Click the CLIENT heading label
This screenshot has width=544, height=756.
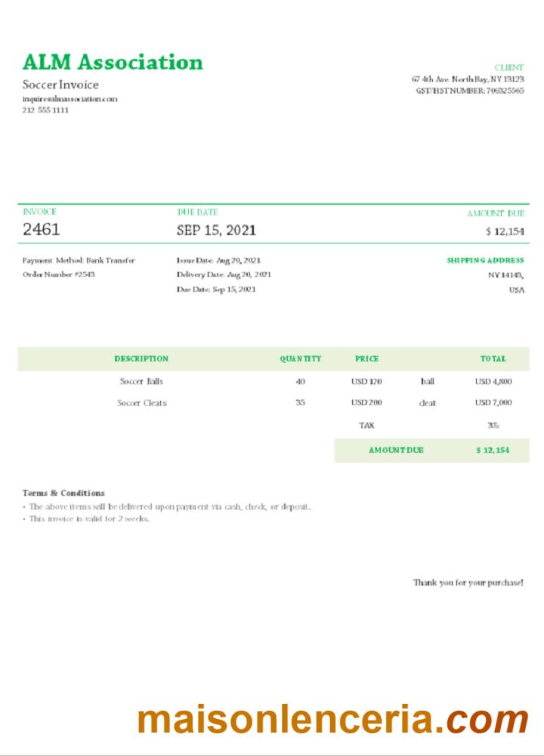click(509, 67)
